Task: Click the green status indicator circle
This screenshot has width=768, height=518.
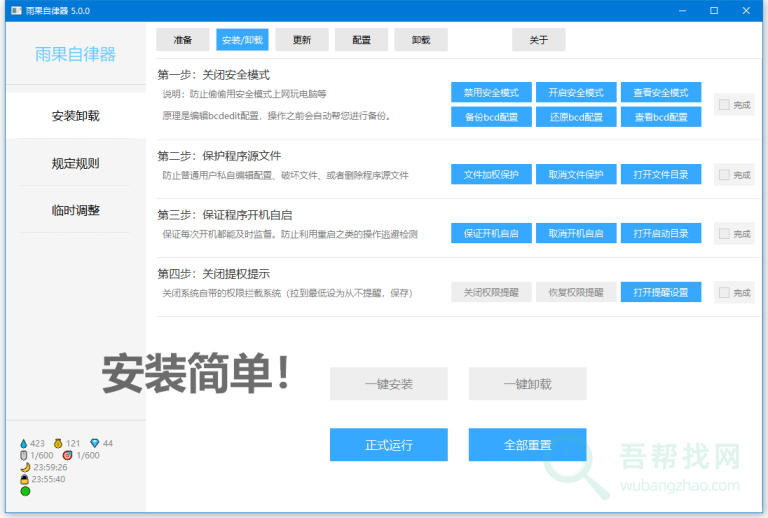Action: tap(25, 491)
